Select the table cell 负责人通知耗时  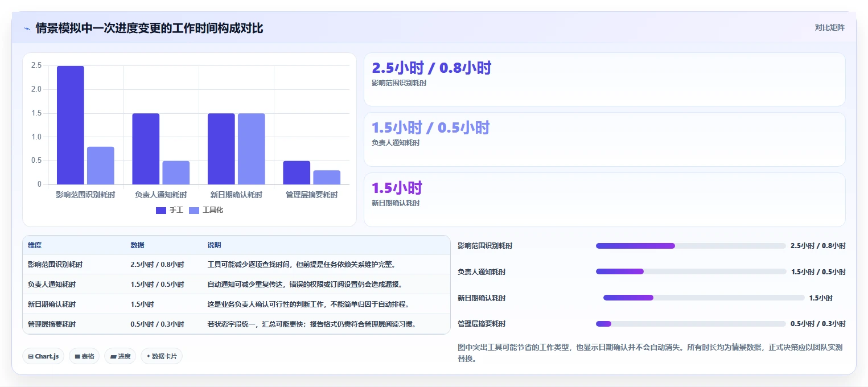pyautogui.click(x=52, y=285)
